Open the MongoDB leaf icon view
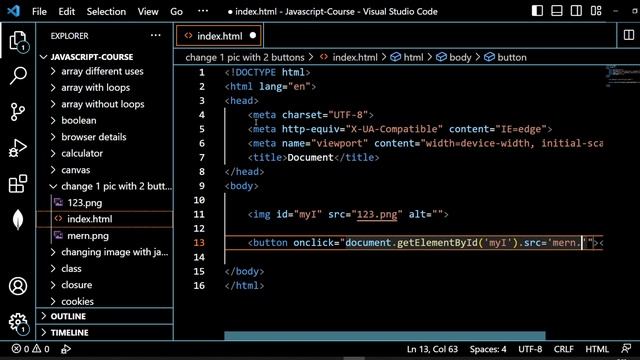 pos(18,220)
